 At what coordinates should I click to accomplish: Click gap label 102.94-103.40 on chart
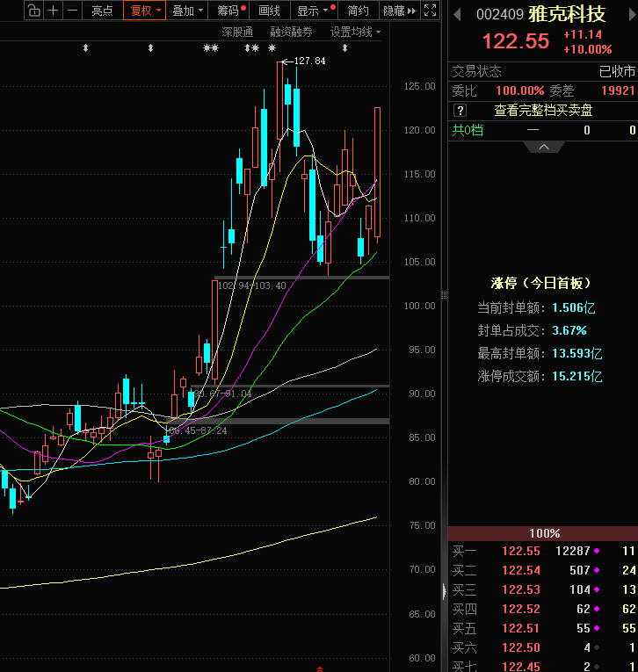[251, 285]
